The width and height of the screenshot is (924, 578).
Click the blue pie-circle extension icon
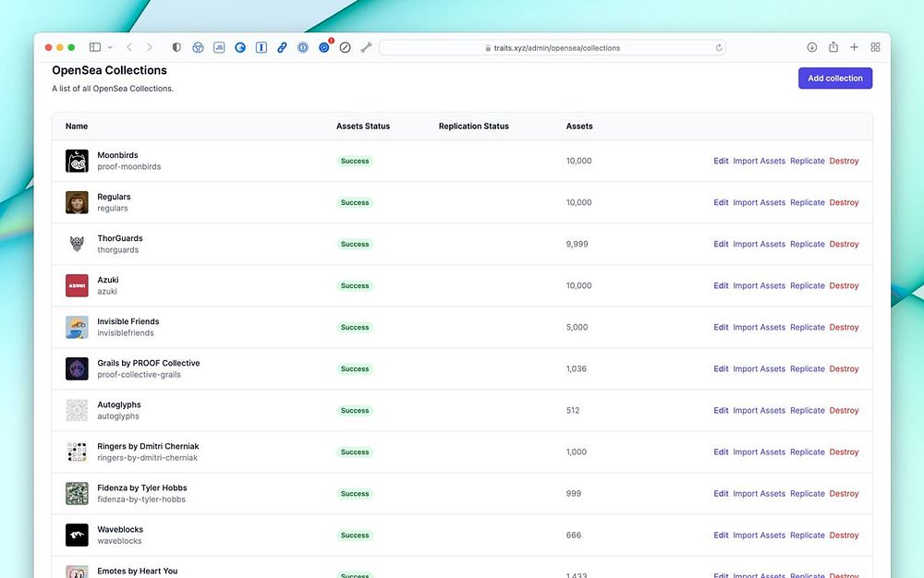[240, 47]
